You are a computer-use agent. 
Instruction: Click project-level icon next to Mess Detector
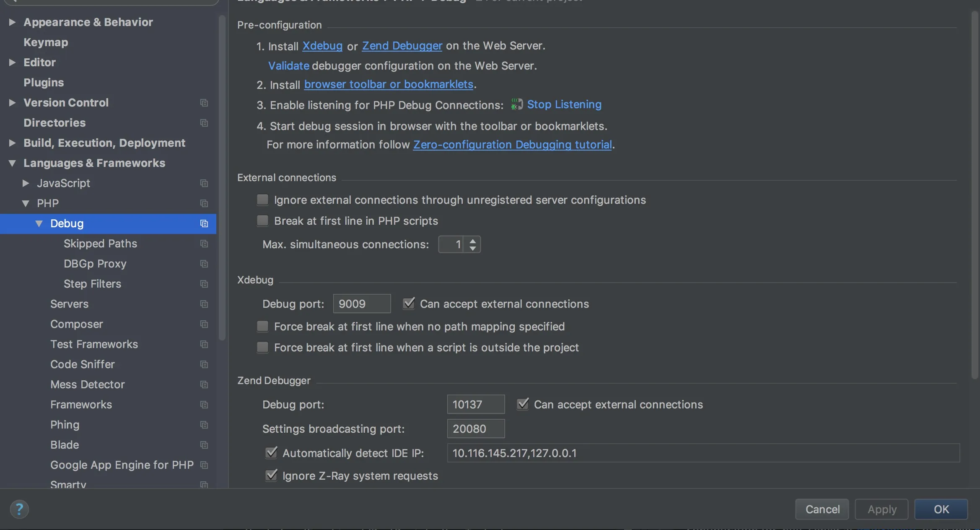point(204,385)
